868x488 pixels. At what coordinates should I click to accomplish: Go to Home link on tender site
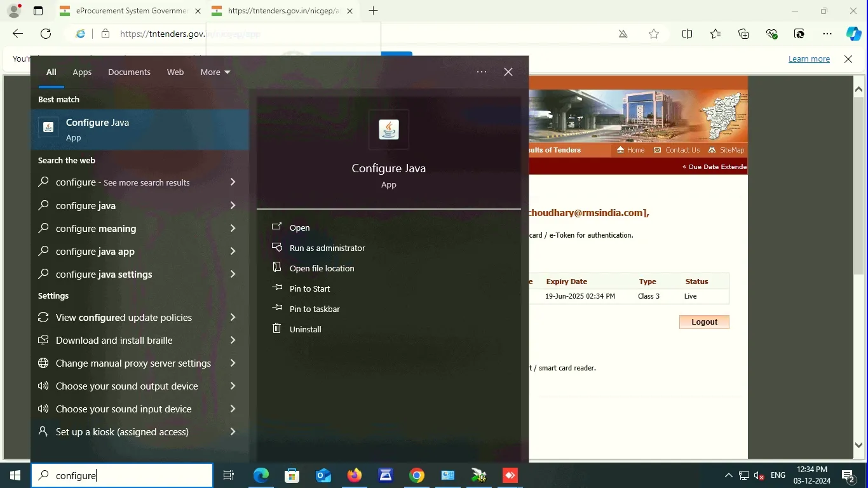click(x=630, y=150)
